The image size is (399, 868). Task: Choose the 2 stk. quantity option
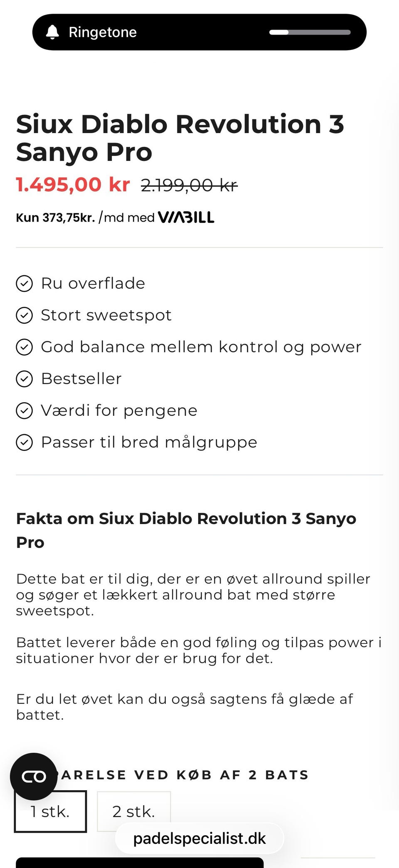coord(134,811)
